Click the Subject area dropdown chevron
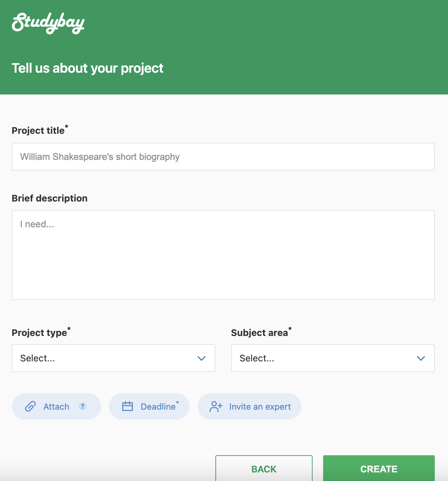448x481 pixels. click(421, 358)
